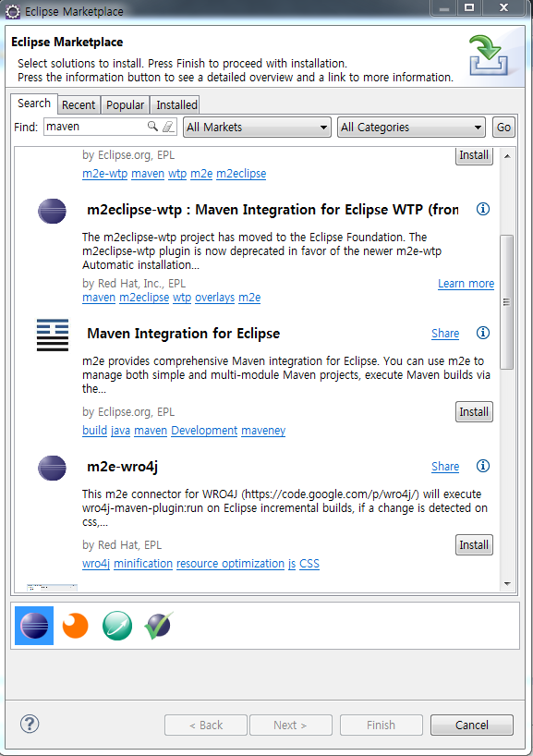533x756 pixels.
Task: Switch to the Popular tab
Action: [125, 104]
